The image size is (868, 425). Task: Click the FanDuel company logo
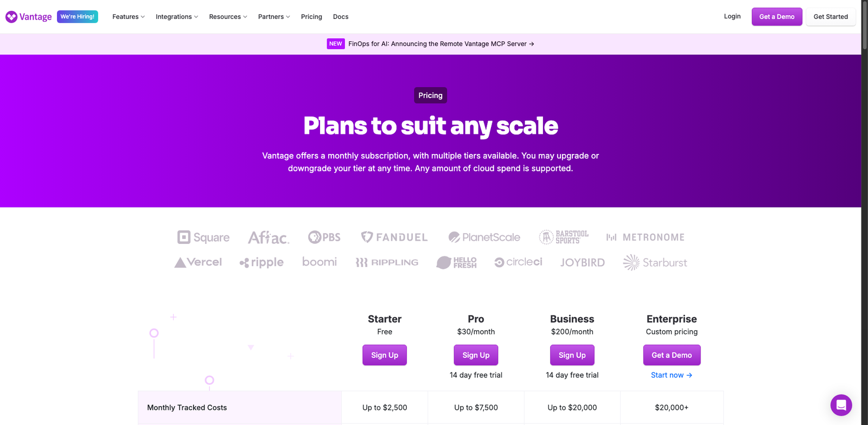click(x=394, y=237)
